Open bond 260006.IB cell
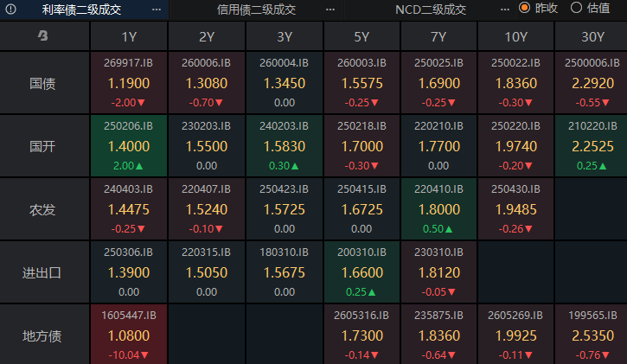627x364 pixels. 207,83
